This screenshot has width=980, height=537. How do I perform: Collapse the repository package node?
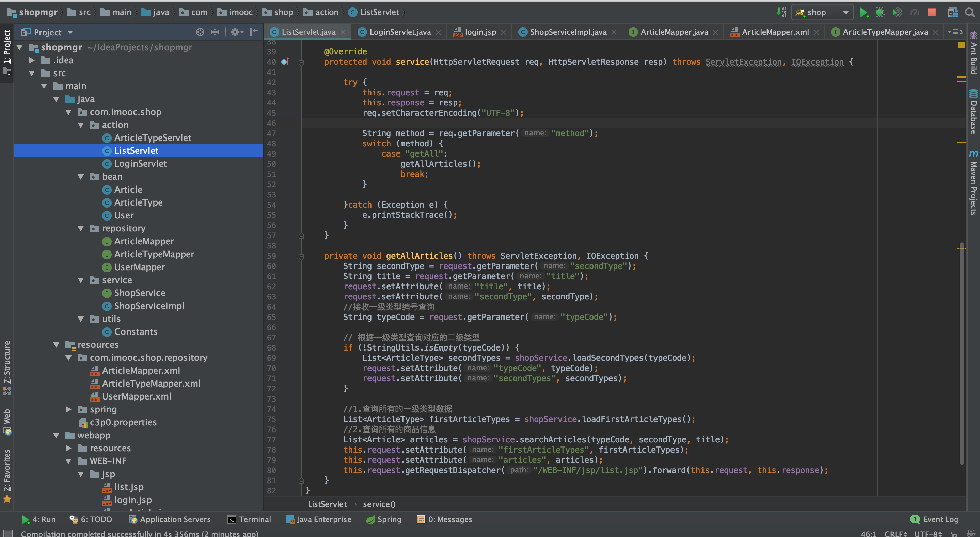pyautogui.click(x=81, y=228)
